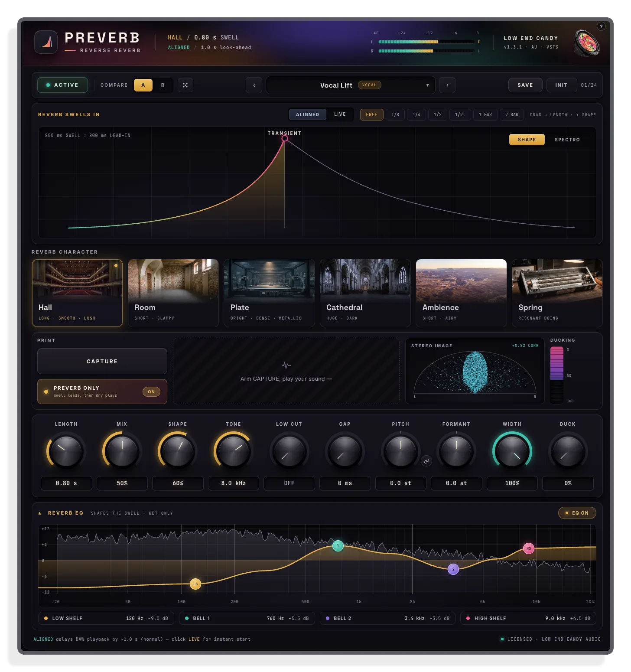Image resolution: width=631 pixels, height=672 pixels.
Task: Toggle the ACTIVE power button
Action: coord(62,85)
